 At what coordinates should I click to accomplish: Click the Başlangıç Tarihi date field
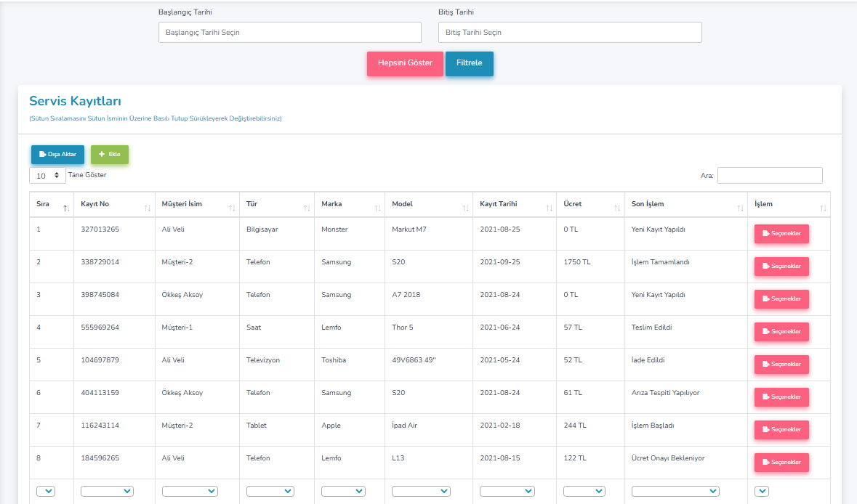tap(289, 33)
